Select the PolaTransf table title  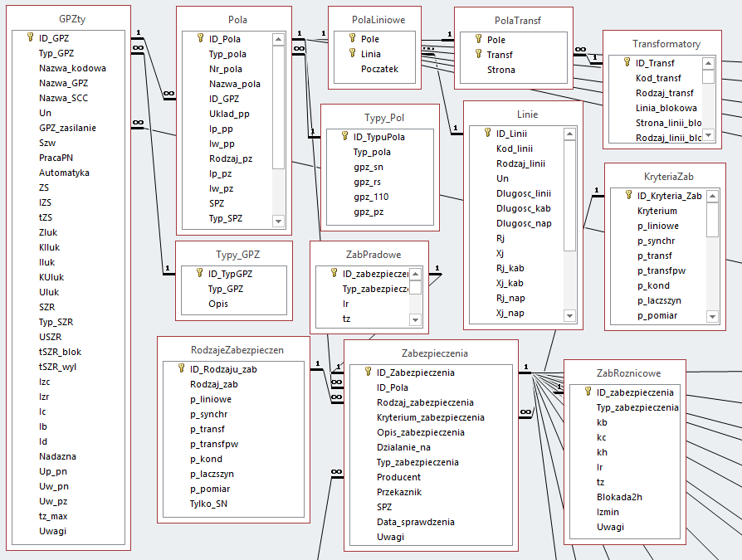pos(518,21)
